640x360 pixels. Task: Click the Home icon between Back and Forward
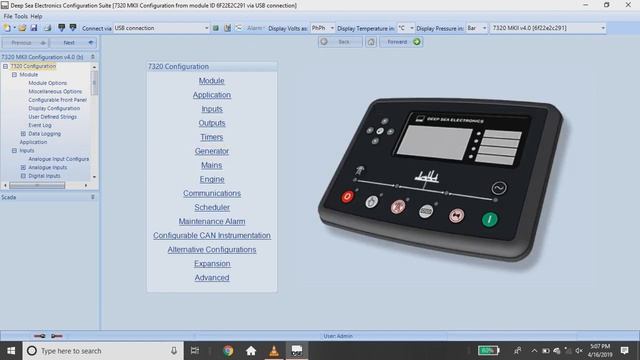[x=371, y=42]
